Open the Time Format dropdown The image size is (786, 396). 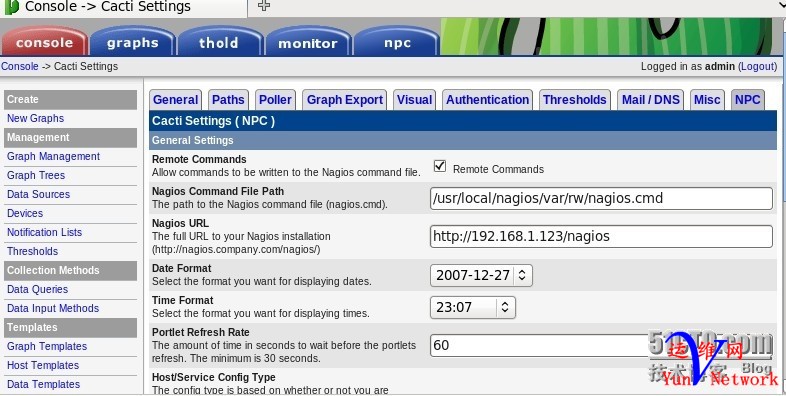473,307
